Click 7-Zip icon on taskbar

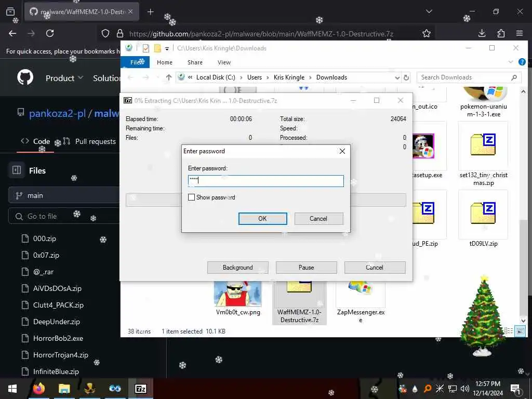click(x=140, y=389)
